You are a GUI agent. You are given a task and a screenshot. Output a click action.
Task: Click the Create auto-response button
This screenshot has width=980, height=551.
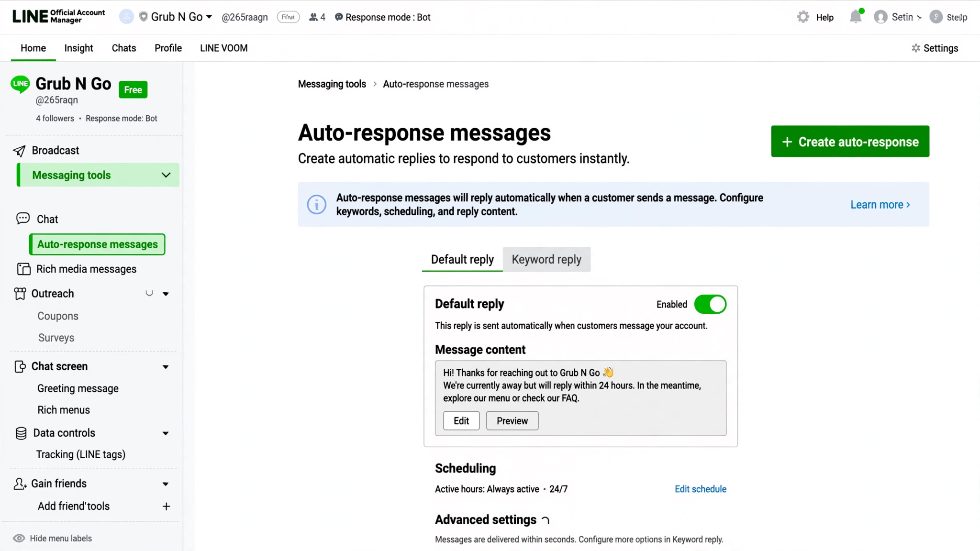(x=850, y=141)
